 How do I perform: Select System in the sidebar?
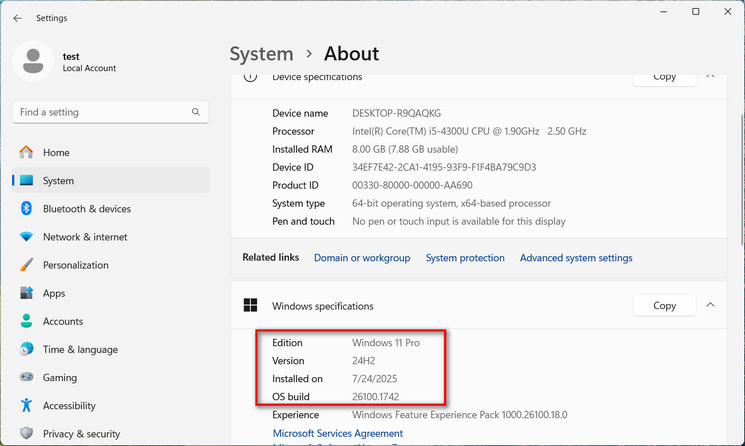[x=58, y=181]
